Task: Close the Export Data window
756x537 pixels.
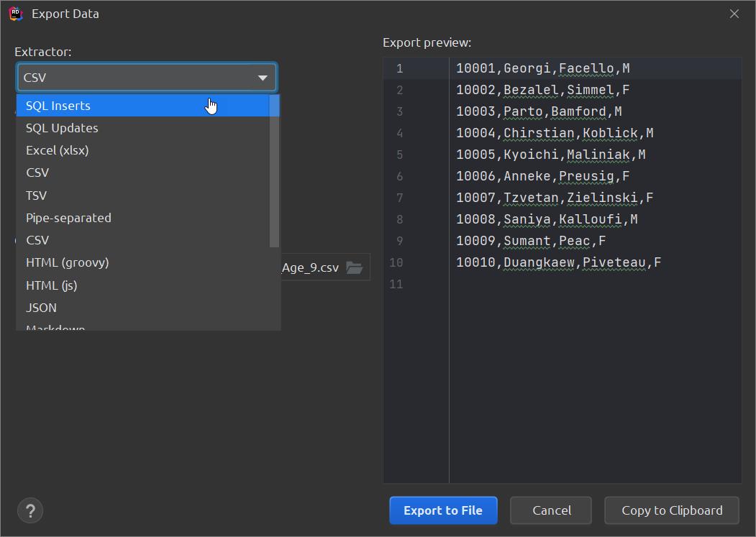Action: click(734, 13)
